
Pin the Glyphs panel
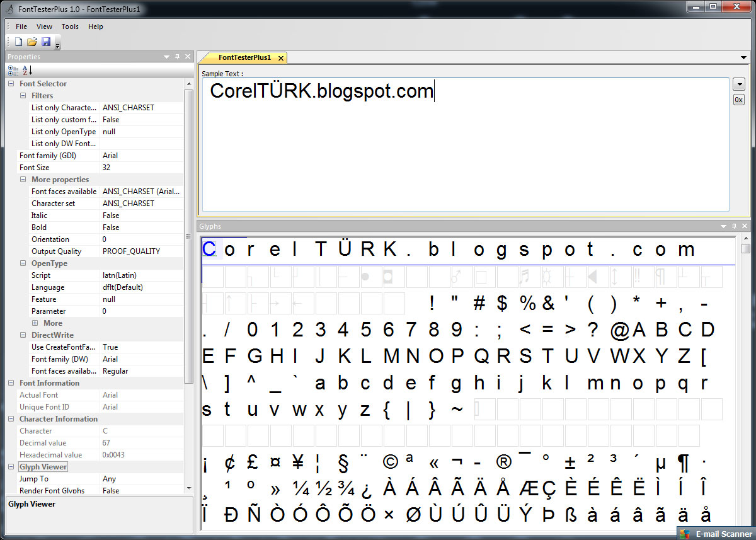pos(735,226)
